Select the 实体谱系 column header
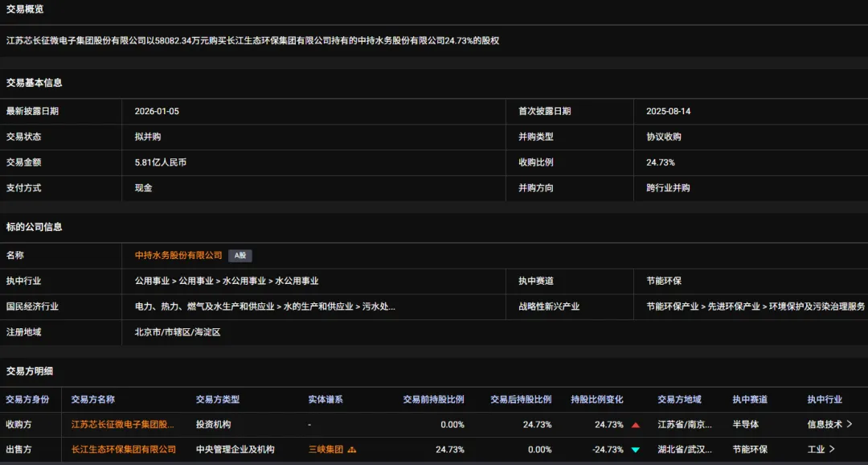 pyautogui.click(x=325, y=400)
